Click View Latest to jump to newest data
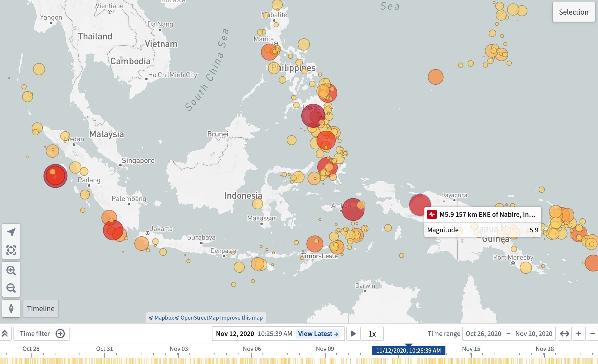 [x=318, y=334]
